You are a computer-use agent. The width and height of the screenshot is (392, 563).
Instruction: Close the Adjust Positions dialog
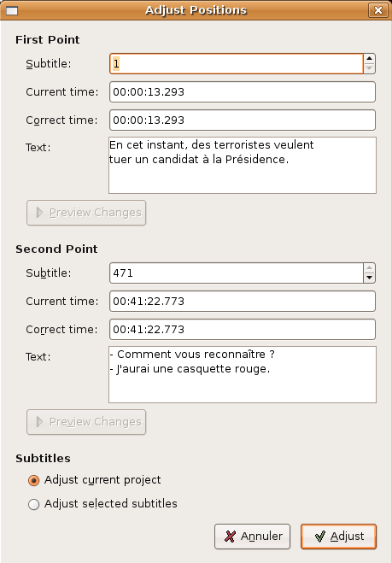[x=378, y=10]
